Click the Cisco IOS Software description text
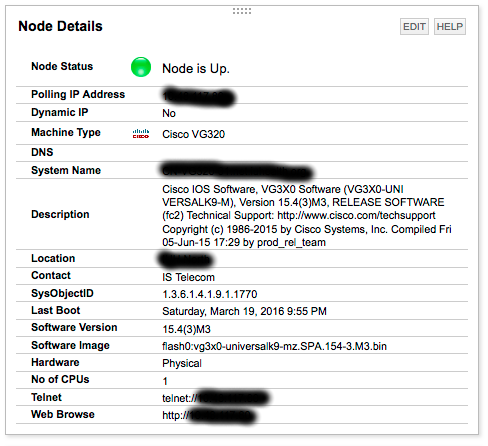 coord(307,216)
